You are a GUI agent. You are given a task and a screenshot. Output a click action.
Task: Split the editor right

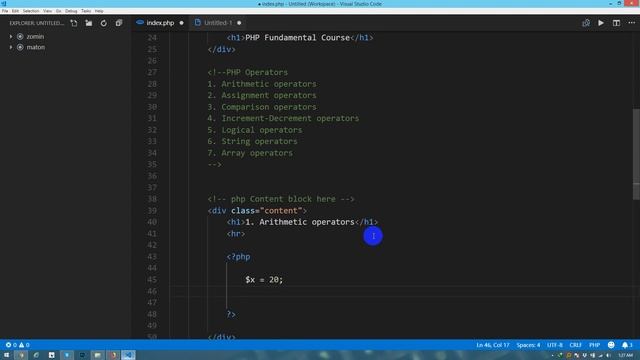point(616,23)
